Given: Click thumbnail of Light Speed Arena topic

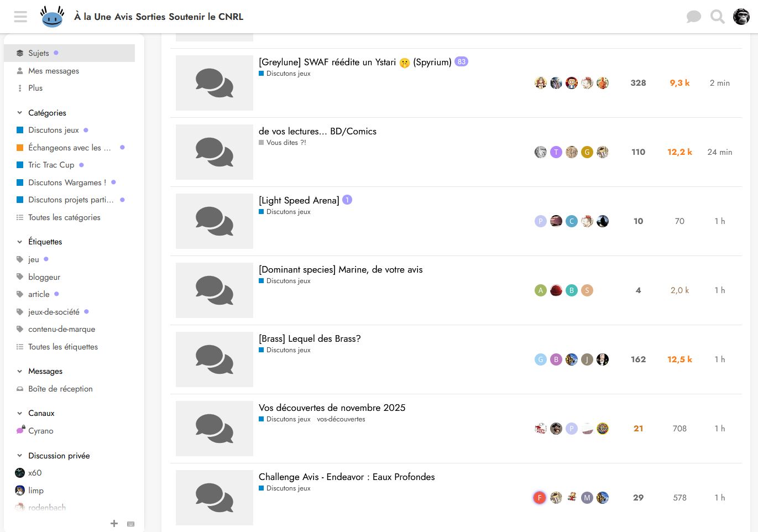Looking at the screenshot, I should click(214, 221).
